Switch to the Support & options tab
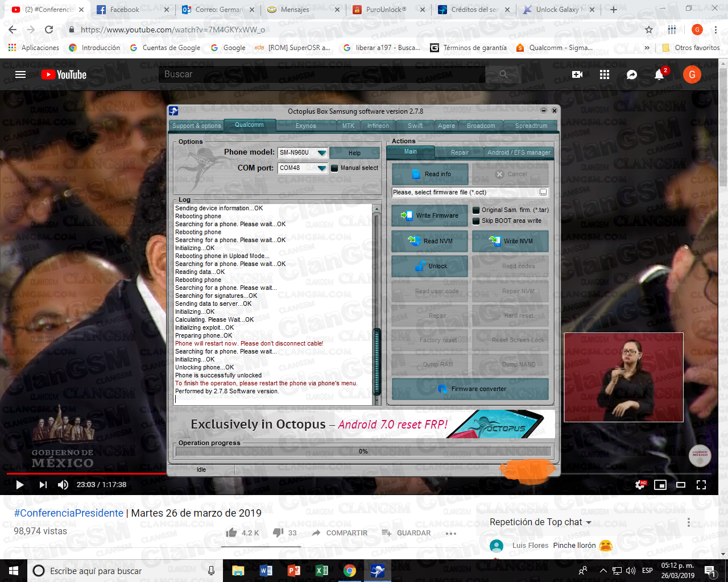 (197, 126)
